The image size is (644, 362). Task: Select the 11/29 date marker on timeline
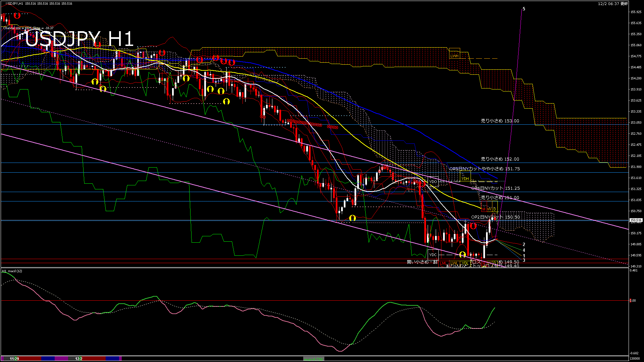(x=14, y=359)
